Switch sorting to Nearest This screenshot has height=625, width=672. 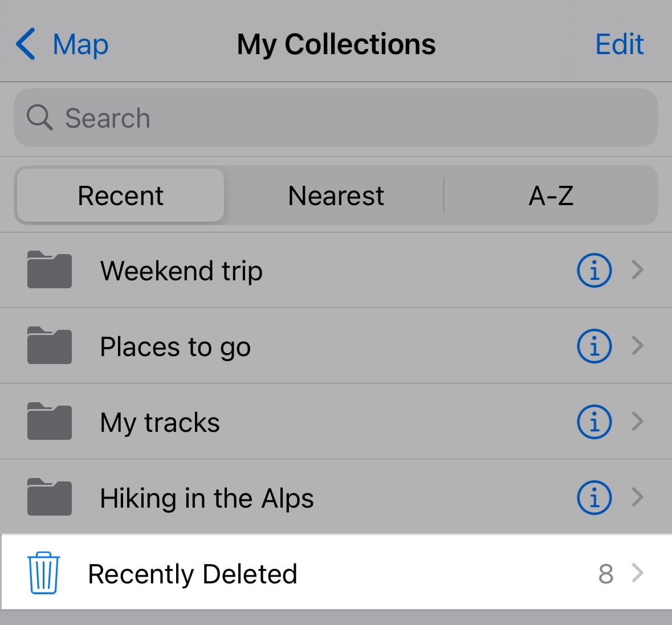[335, 195]
